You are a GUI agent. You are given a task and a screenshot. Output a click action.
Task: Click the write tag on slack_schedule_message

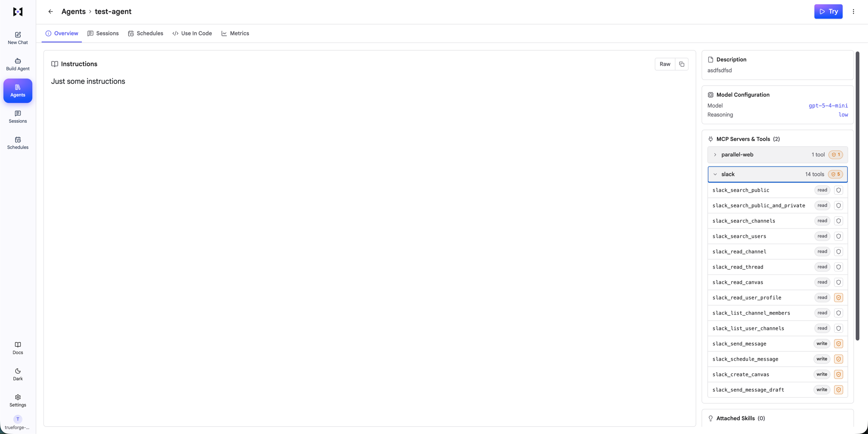tap(821, 359)
